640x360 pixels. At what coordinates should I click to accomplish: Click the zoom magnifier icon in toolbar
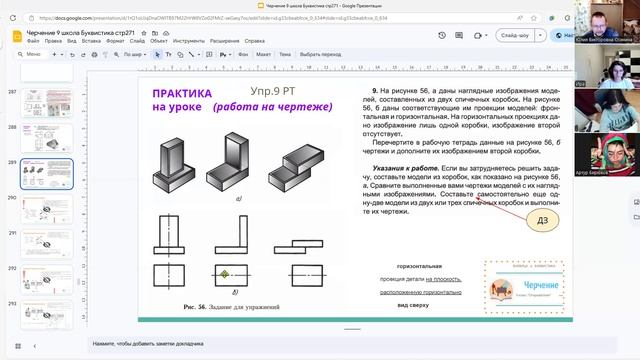pos(116,54)
